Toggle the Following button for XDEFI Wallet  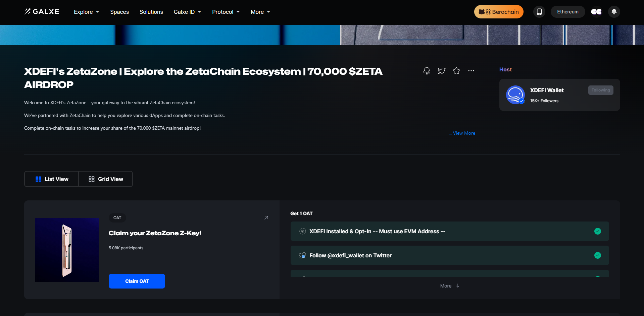click(600, 90)
